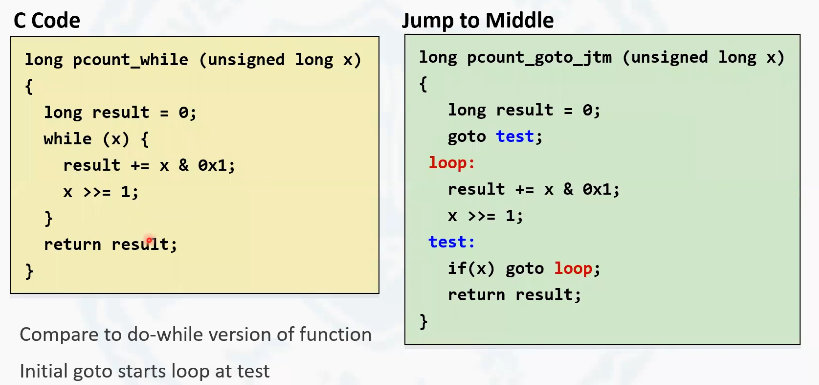Click "result += x & 0x1;" in yellow box

point(149,166)
